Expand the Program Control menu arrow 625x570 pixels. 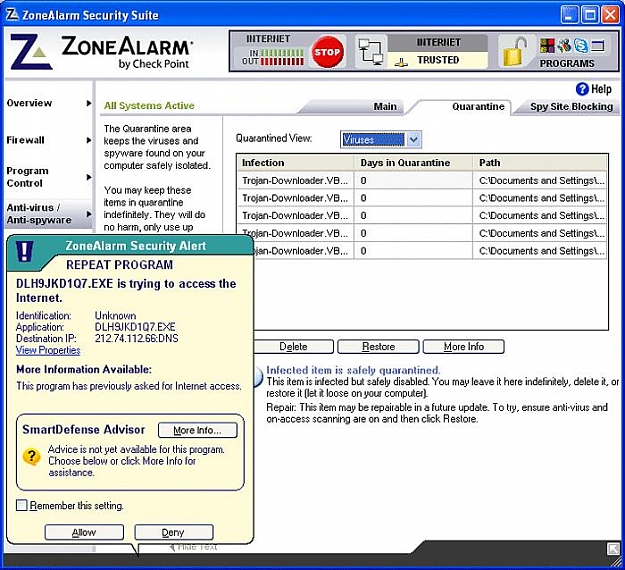(89, 177)
